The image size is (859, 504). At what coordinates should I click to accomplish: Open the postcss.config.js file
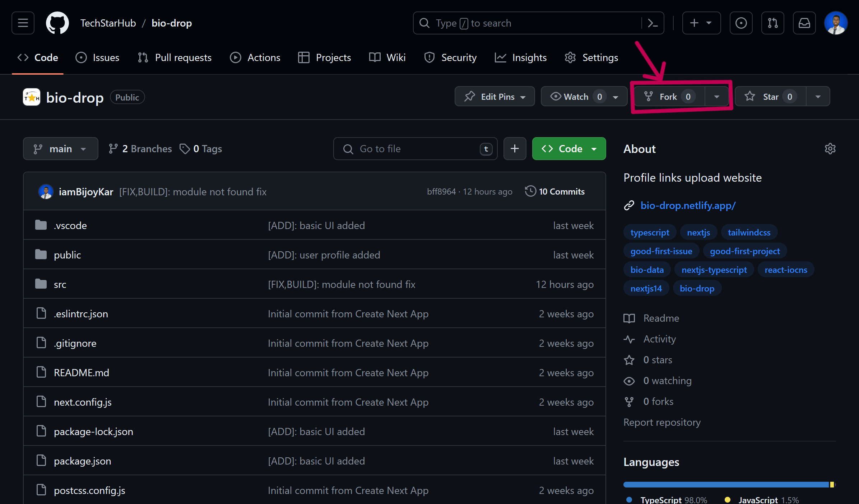pos(89,490)
